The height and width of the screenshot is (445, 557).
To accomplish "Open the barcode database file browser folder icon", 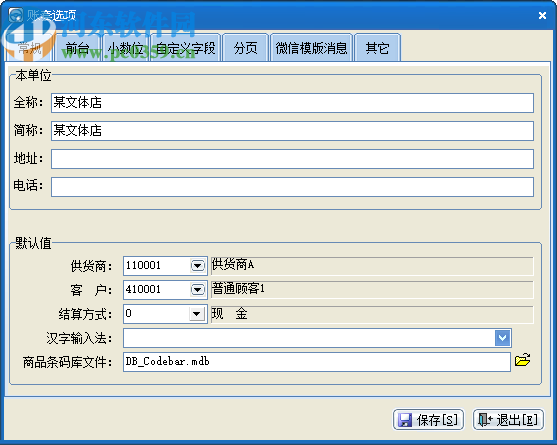I will tap(523, 360).
